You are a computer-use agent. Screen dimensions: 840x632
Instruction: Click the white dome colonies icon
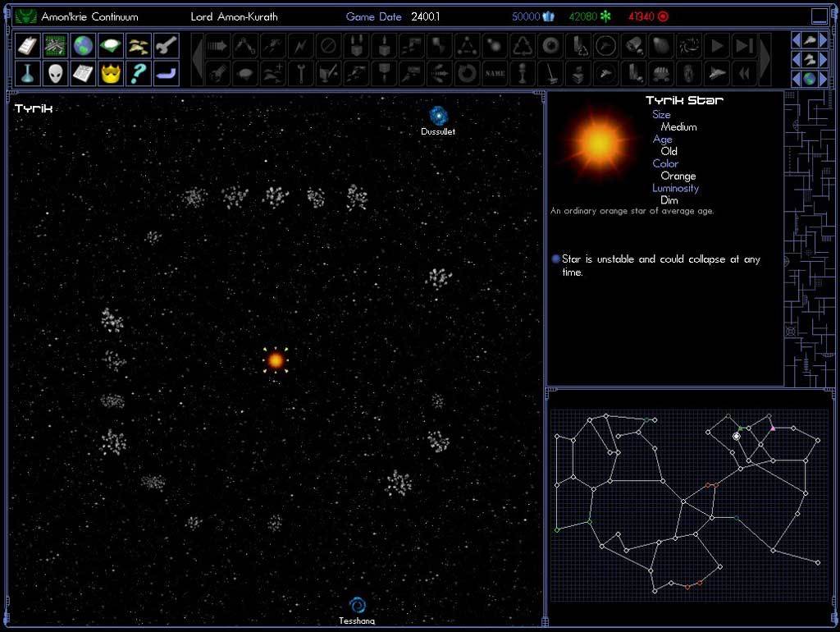111,46
